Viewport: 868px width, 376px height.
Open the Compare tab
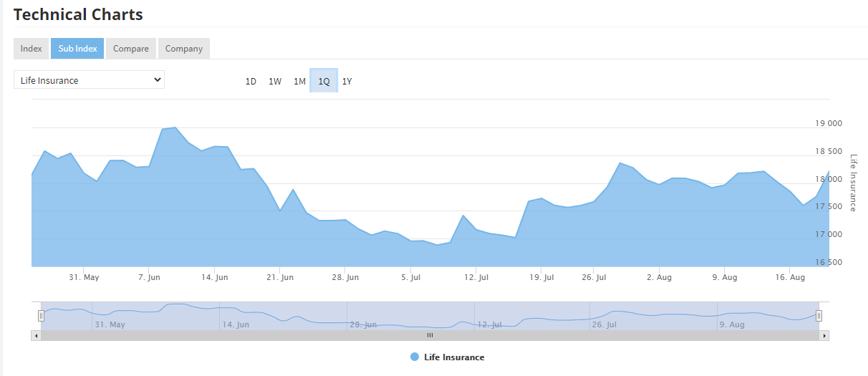[x=131, y=49]
